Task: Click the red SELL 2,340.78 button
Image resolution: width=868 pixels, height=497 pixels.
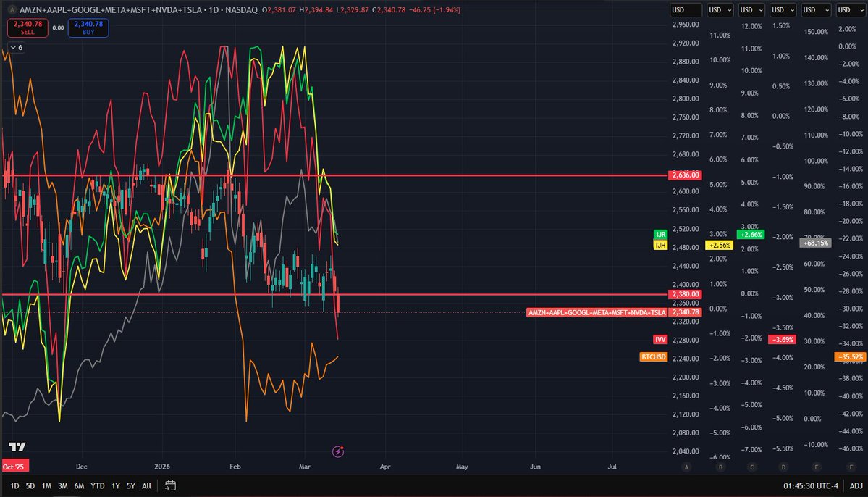Action: (x=28, y=28)
